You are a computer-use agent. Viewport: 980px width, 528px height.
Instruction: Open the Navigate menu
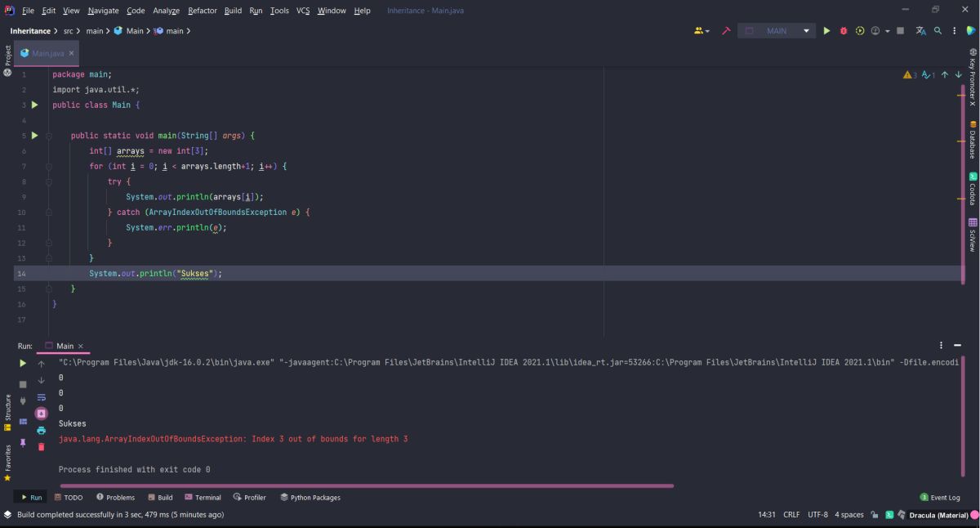coord(104,11)
